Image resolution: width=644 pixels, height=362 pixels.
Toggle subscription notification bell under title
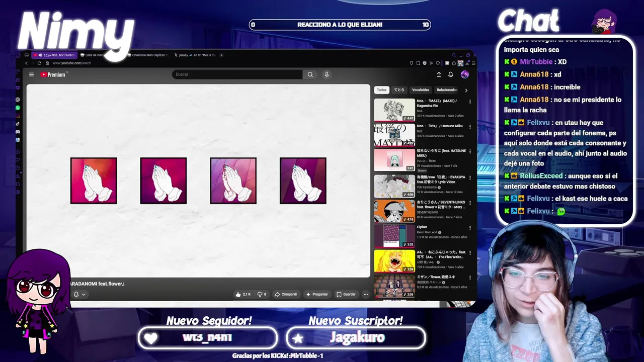pos(79,294)
